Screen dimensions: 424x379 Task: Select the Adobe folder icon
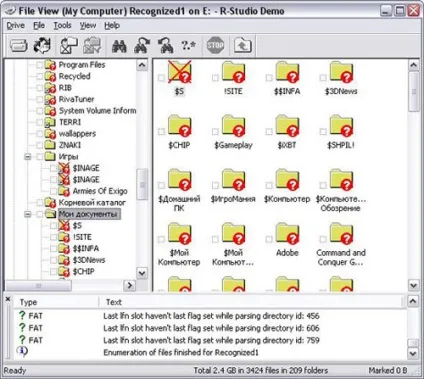(287, 234)
